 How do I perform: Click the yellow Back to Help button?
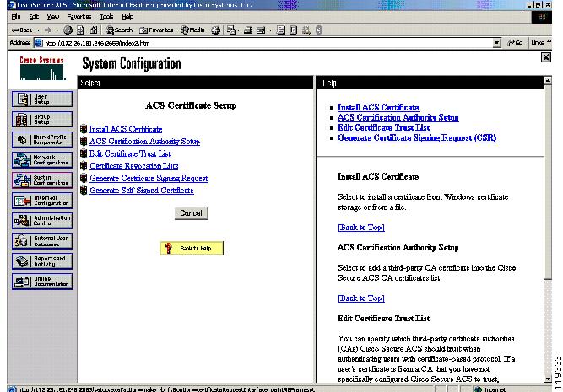pos(192,248)
